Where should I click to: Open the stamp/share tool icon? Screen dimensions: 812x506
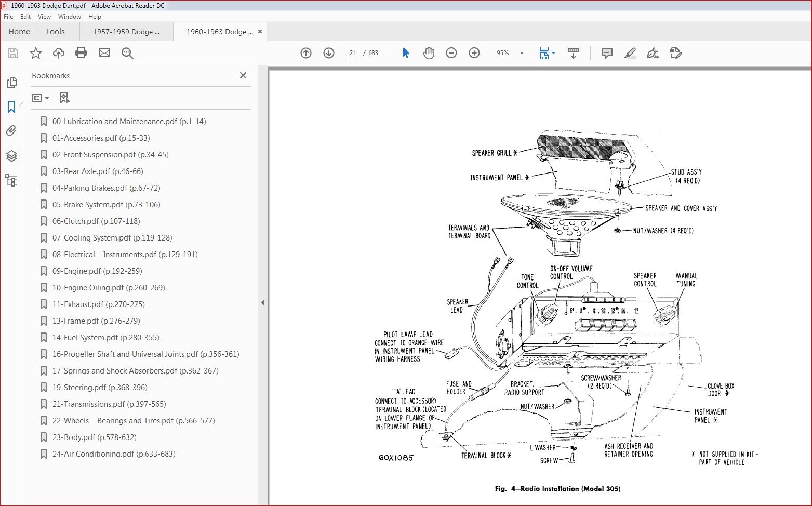(x=675, y=53)
